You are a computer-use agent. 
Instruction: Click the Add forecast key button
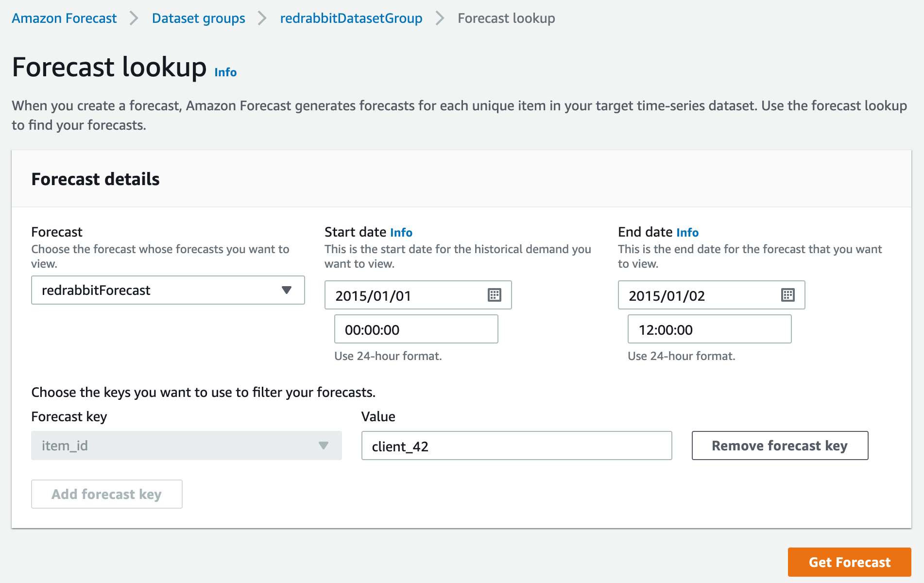(x=107, y=494)
